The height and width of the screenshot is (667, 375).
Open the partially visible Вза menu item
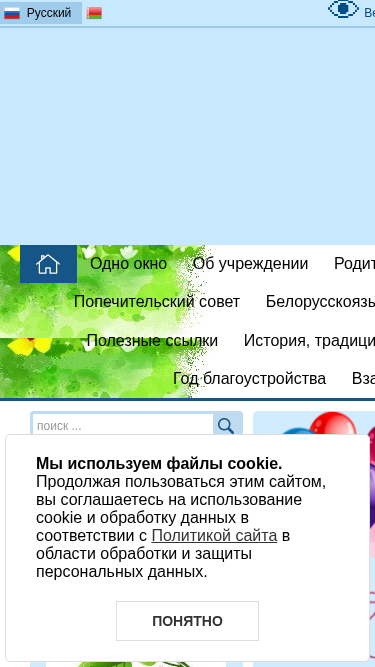[363, 379]
